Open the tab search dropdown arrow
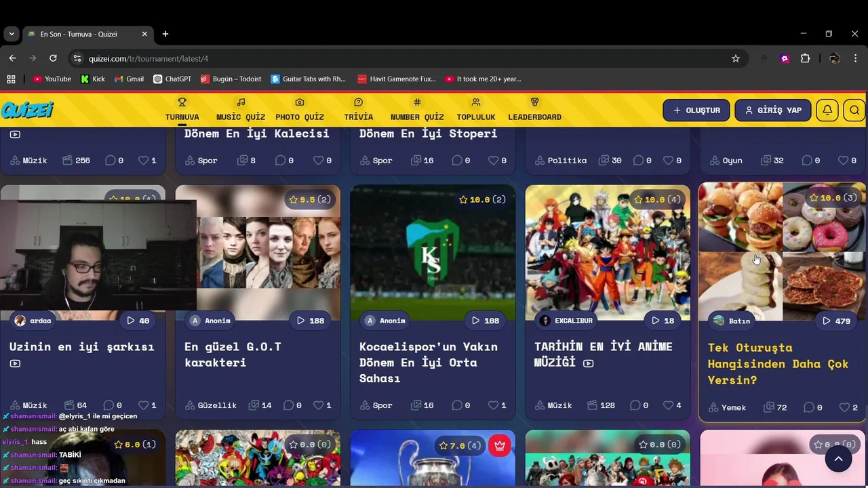This screenshot has width=868, height=488. pos(12,34)
